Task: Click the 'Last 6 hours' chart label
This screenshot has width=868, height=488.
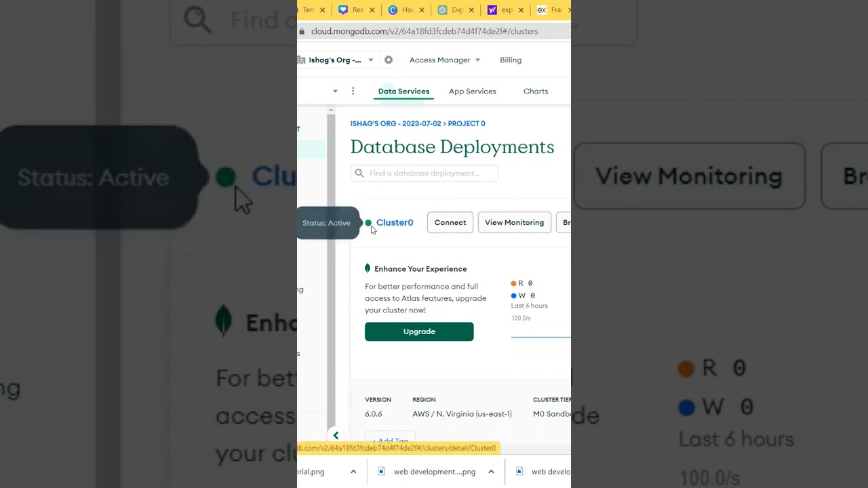Action: pyautogui.click(x=530, y=306)
